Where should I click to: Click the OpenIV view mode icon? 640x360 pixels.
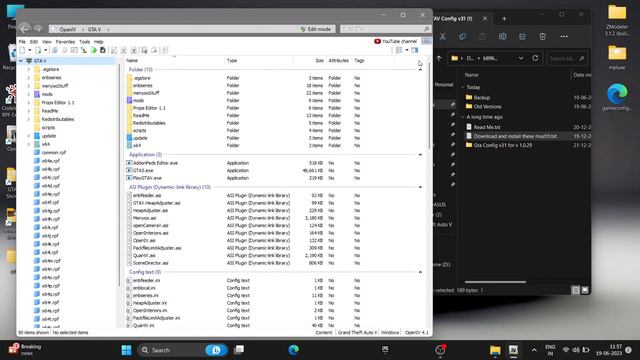coord(399,50)
